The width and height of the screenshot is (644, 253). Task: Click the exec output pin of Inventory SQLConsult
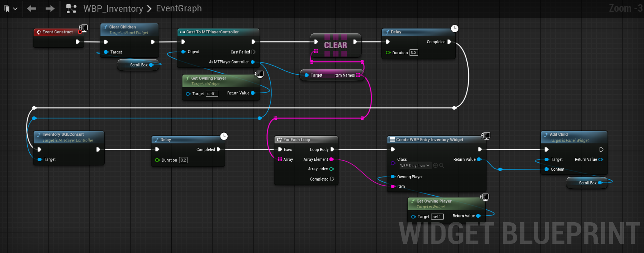[x=98, y=149]
